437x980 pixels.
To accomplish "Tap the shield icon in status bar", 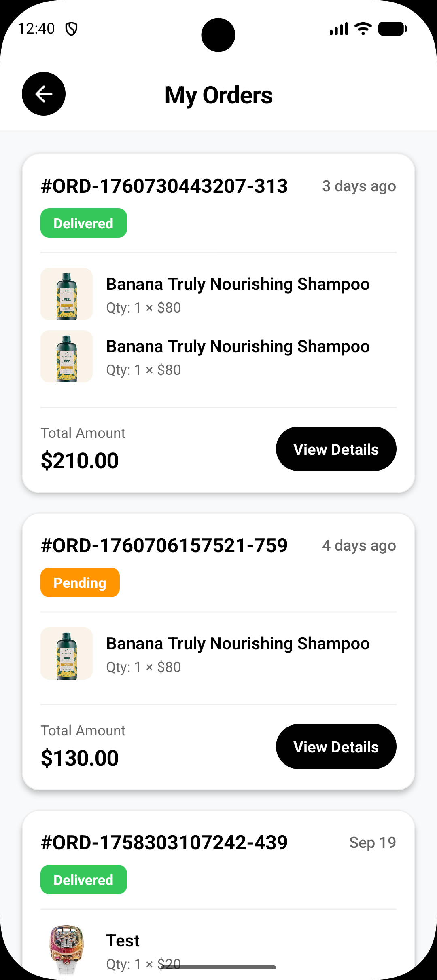I will [72, 29].
